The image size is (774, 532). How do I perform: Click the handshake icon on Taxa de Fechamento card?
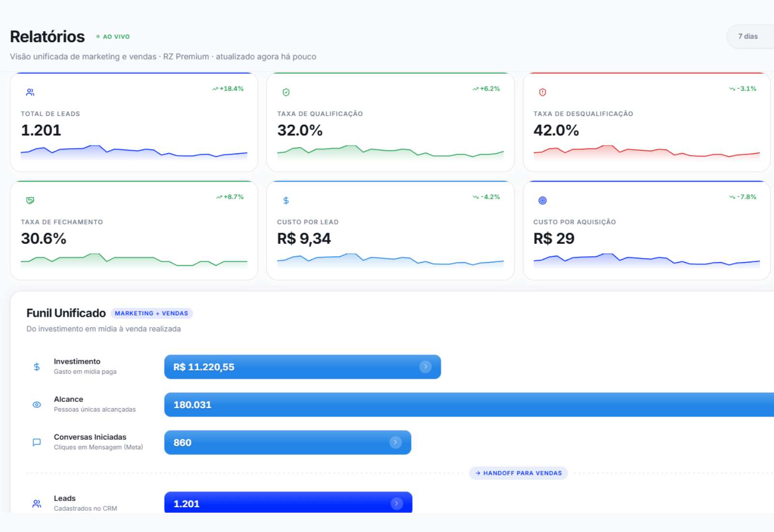tap(30, 200)
